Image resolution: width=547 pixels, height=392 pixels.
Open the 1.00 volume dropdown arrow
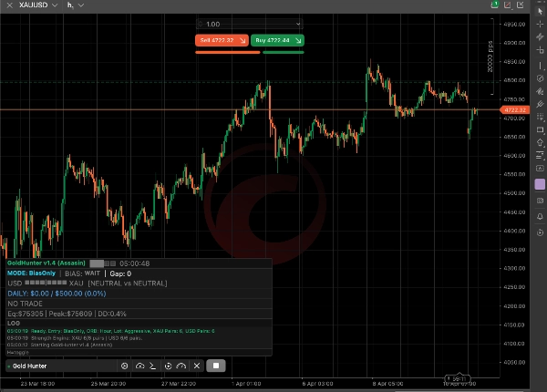pos(298,24)
